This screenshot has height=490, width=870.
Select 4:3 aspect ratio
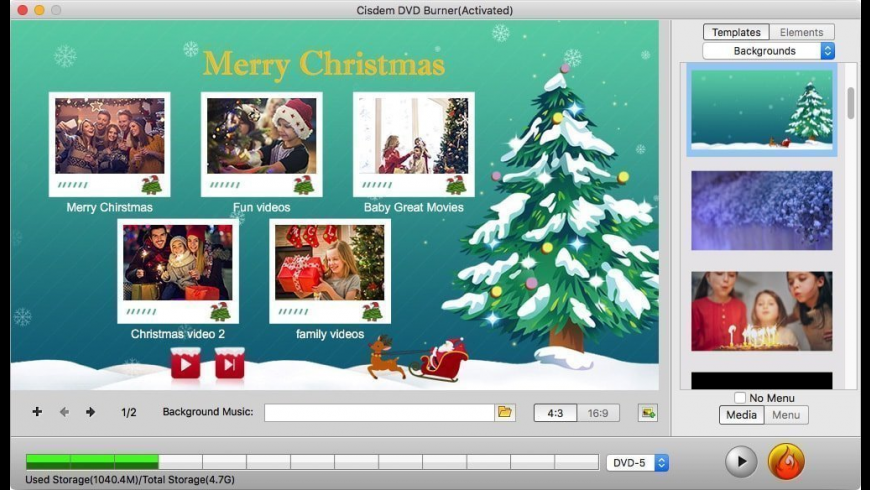[x=555, y=413]
